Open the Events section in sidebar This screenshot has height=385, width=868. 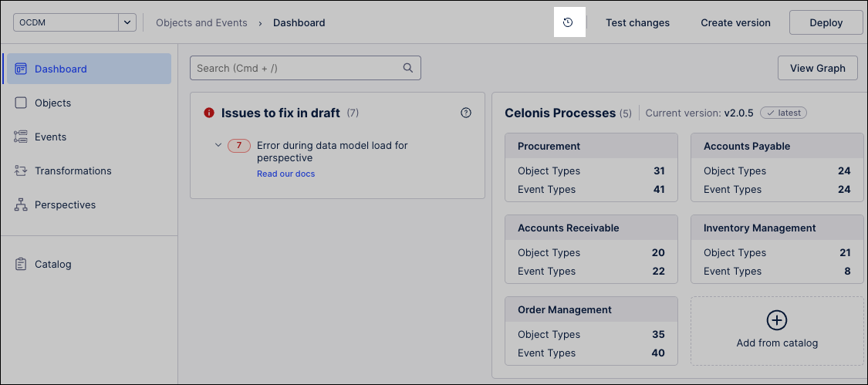50,137
